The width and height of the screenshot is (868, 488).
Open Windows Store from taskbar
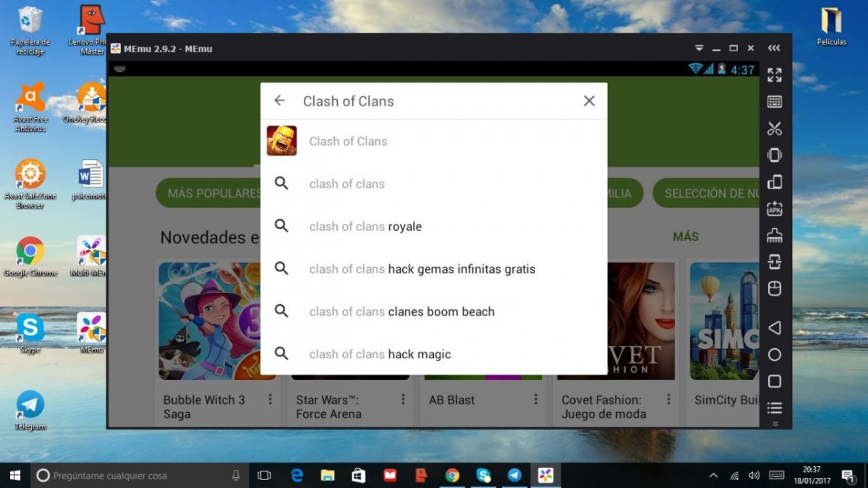(x=359, y=476)
